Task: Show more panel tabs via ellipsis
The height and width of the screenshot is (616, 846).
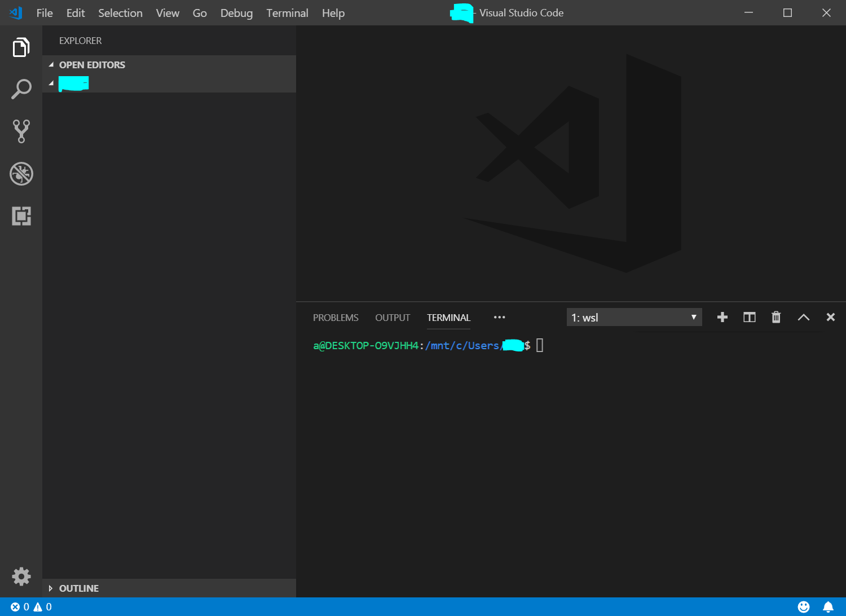Action: click(499, 317)
